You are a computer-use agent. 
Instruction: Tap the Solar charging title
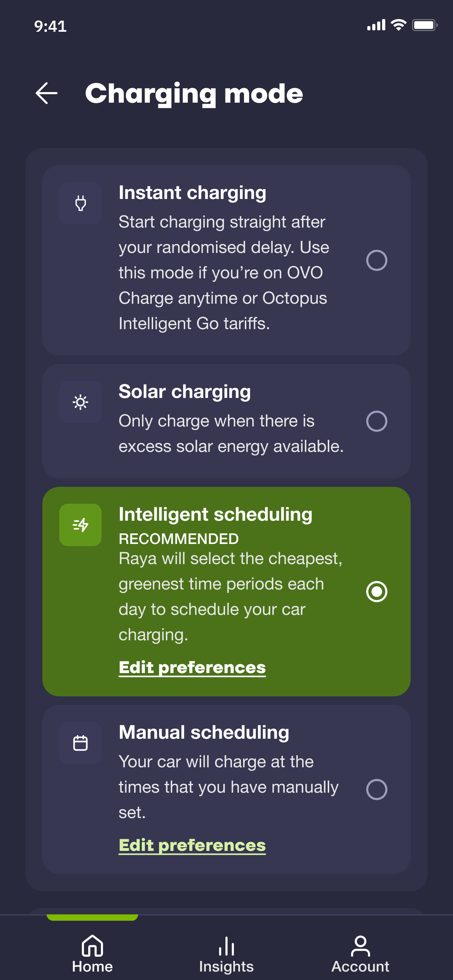pyautogui.click(x=185, y=392)
